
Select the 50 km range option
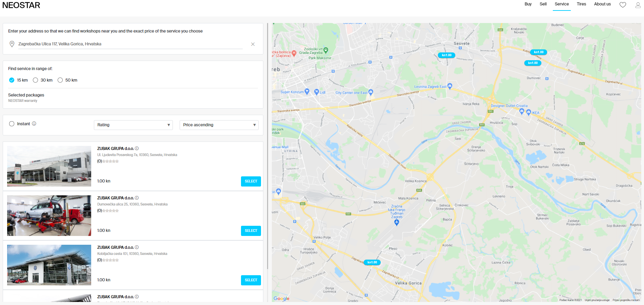tap(60, 80)
